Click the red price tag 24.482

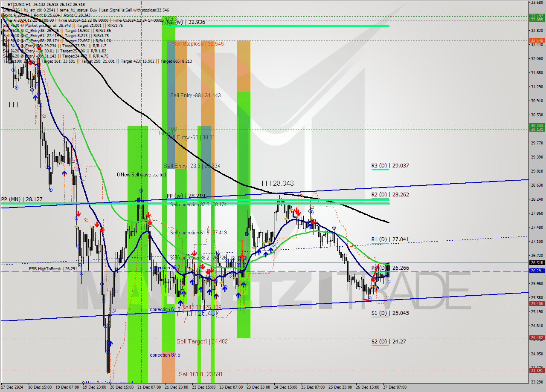(536, 338)
